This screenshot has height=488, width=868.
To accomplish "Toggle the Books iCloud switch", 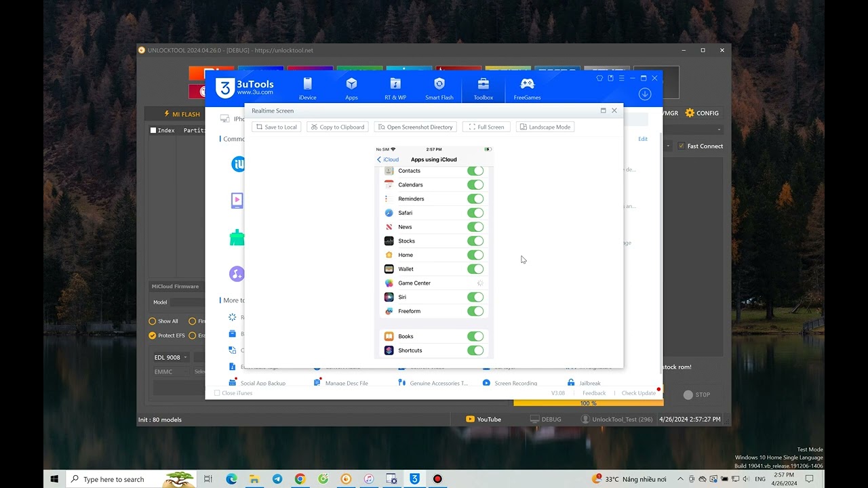I will pyautogui.click(x=475, y=336).
